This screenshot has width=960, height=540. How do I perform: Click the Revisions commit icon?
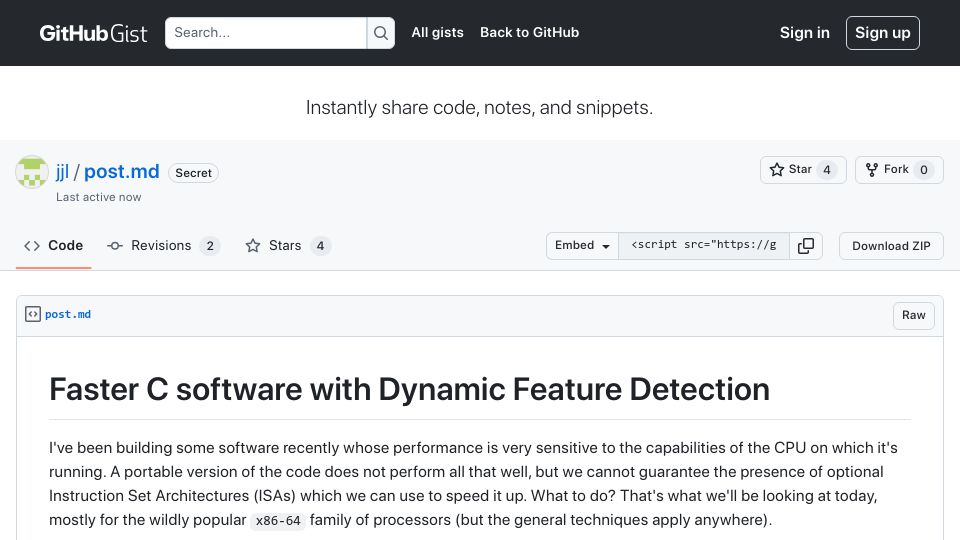pos(114,246)
